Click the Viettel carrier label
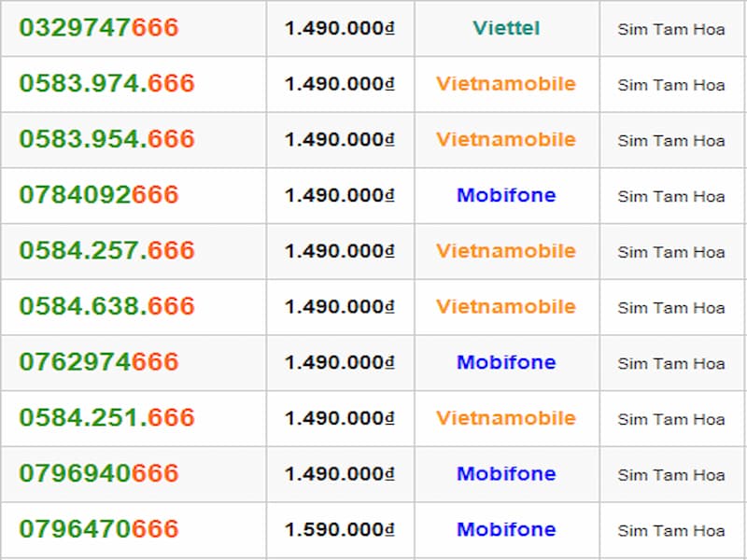This screenshot has width=747, height=560. 506,28
